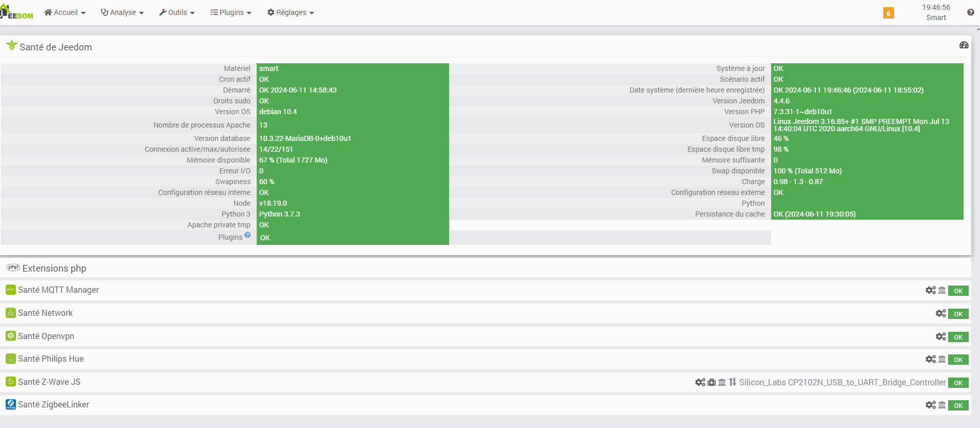Click the Openvpn plugin logo

[11, 336]
